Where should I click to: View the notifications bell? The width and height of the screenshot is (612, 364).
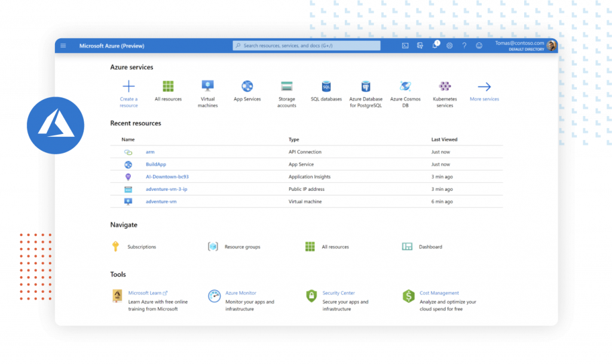(x=435, y=45)
